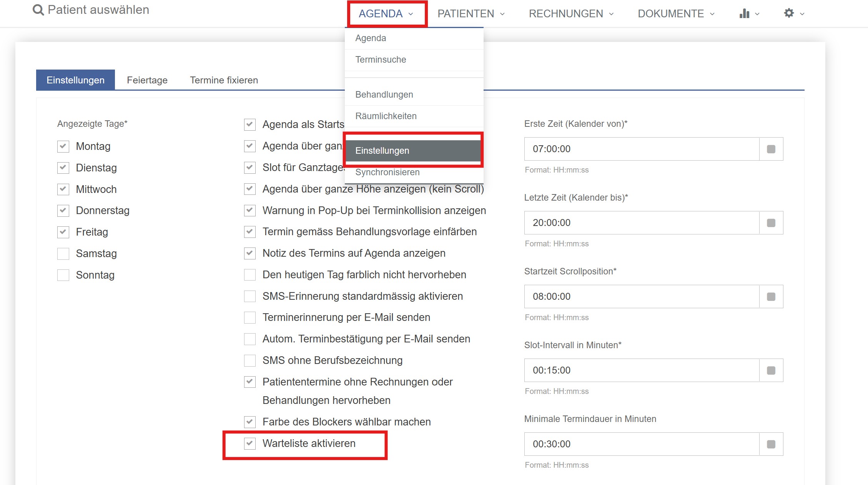Toggle Slot für Ganztages checkbox
This screenshot has width=868, height=485.
pyautogui.click(x=250, y=168)
